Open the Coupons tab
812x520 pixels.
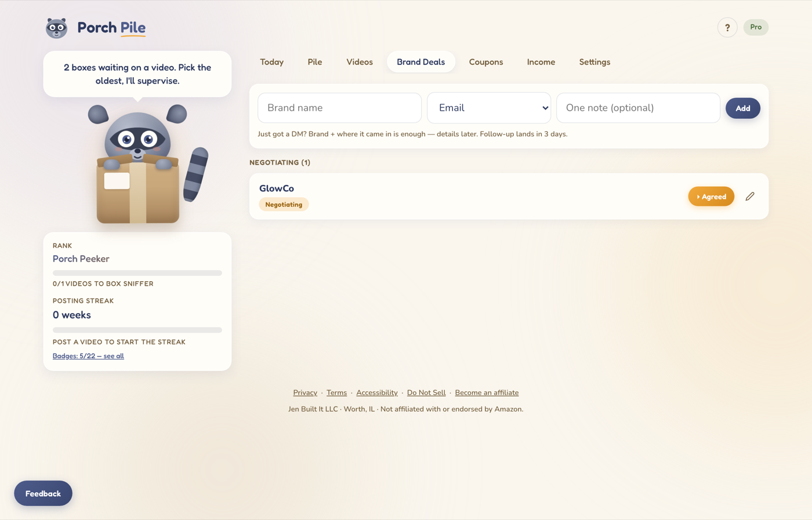(x=486, y=62)
